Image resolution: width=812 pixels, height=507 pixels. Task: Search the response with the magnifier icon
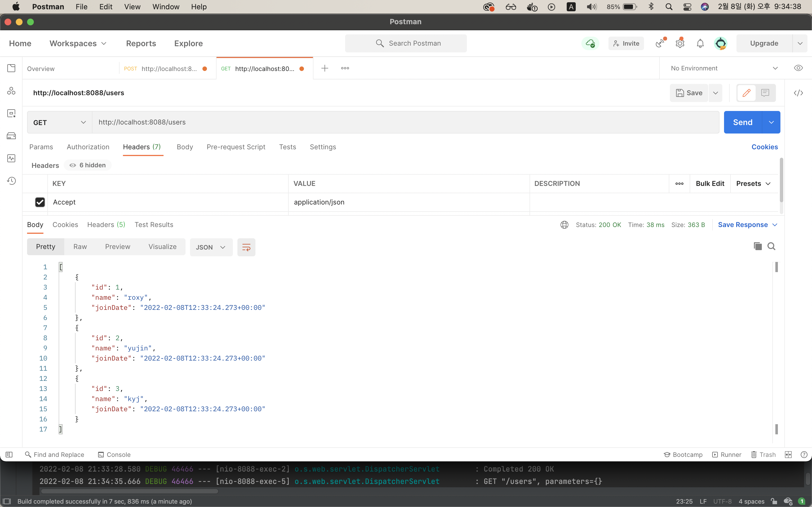coord(771,246)
